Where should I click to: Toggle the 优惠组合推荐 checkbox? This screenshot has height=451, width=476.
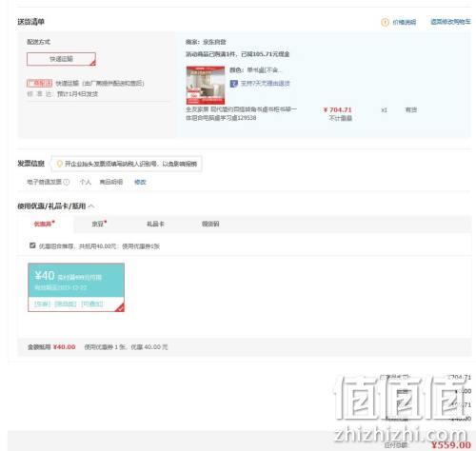point(32,245)
